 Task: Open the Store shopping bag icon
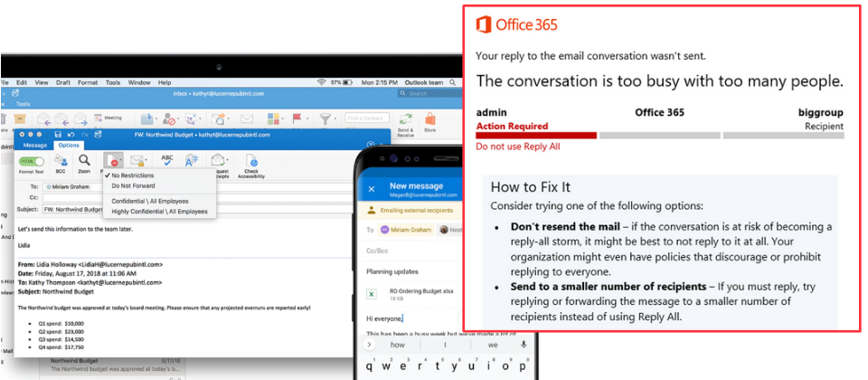coord(430,118)
